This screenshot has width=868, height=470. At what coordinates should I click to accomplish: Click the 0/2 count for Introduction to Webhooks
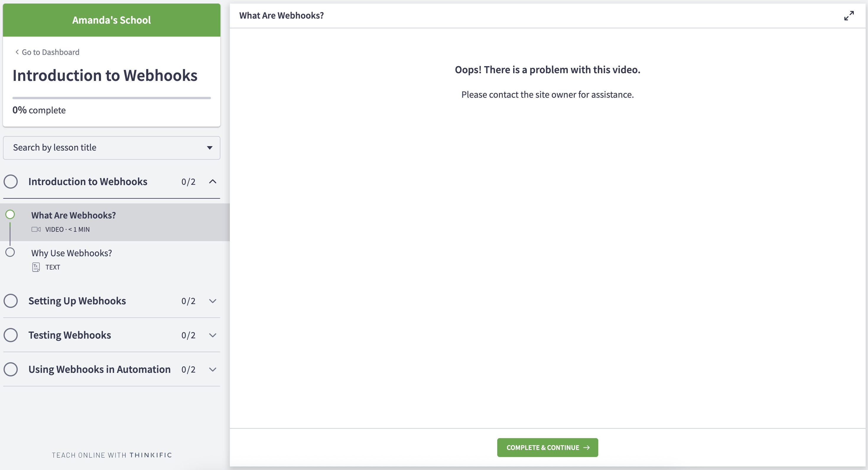pos(188,182)
